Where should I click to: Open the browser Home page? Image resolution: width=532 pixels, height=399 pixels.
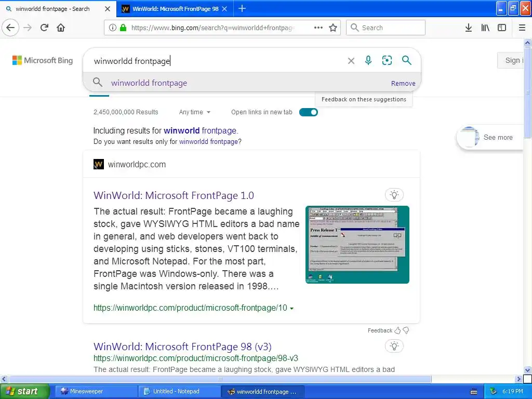[61, 28]
